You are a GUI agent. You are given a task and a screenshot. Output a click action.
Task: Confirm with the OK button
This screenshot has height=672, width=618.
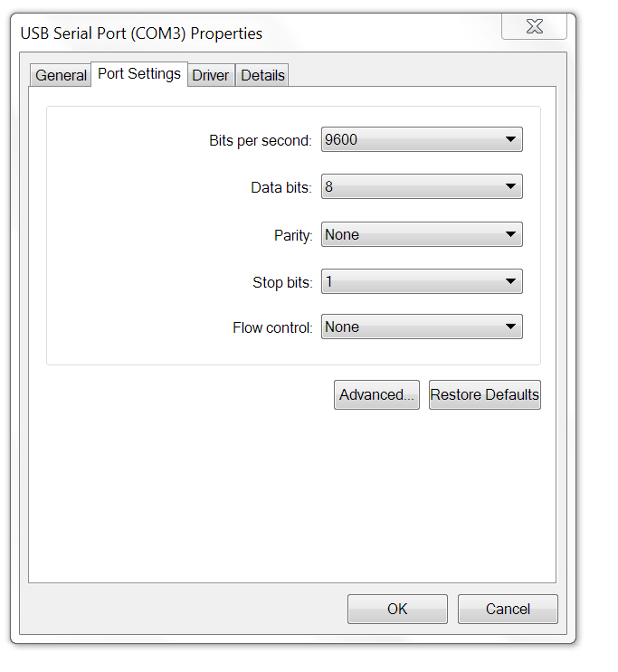397,609
